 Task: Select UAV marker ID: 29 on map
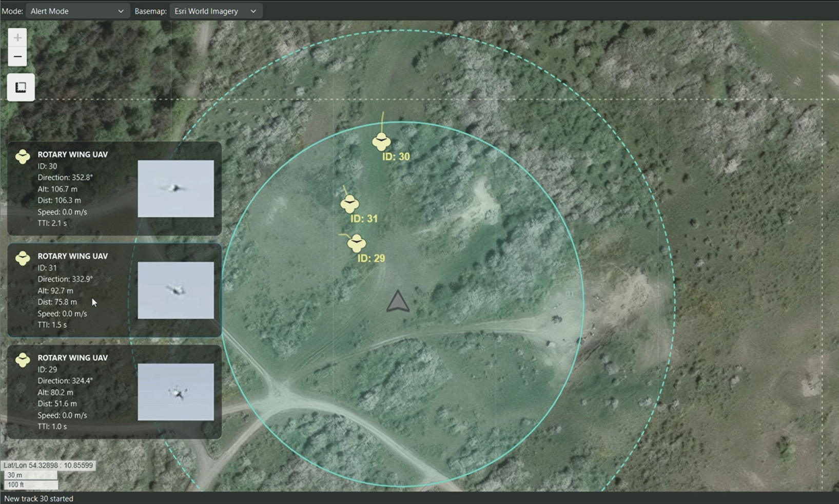click(356, 243)
